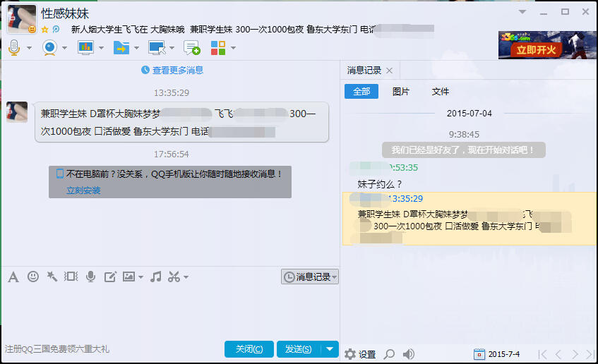Switch to 全部 messages filter
Viewport: 598px width, 364px height.
click(361, 92)
